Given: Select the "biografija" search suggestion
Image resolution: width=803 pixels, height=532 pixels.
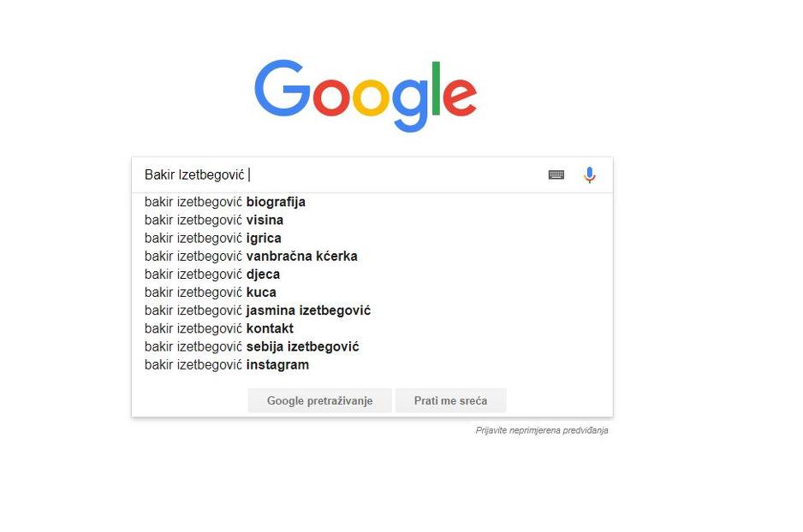Looking at the screenshot, I should tap(225, 203).
